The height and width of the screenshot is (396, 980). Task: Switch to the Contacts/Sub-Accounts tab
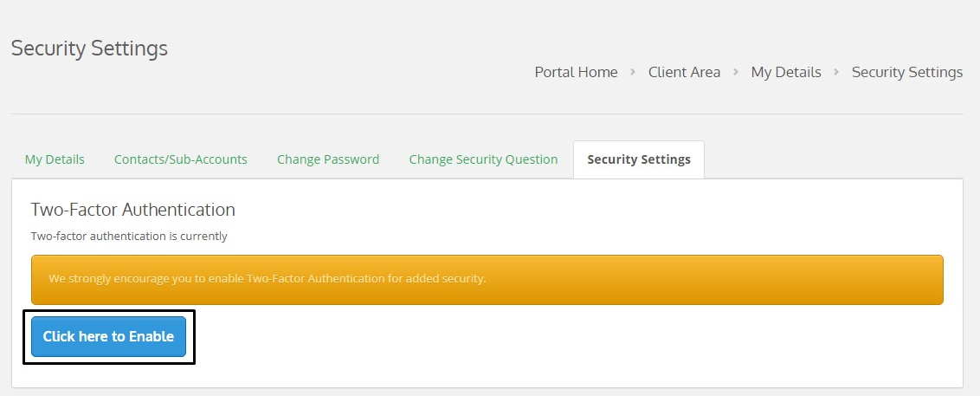pos(181,159)
